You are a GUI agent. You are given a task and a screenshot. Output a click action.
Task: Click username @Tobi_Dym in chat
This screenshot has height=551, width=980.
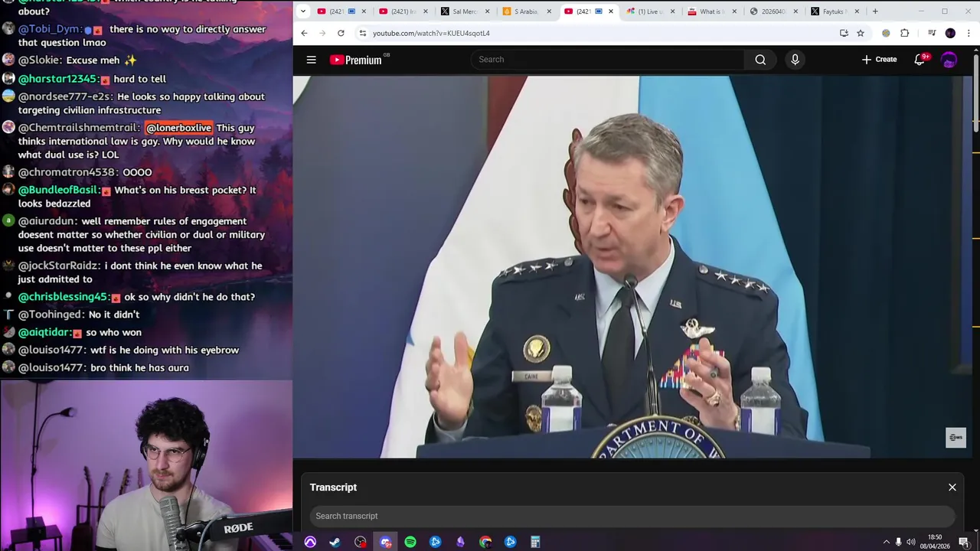point(50,29)
